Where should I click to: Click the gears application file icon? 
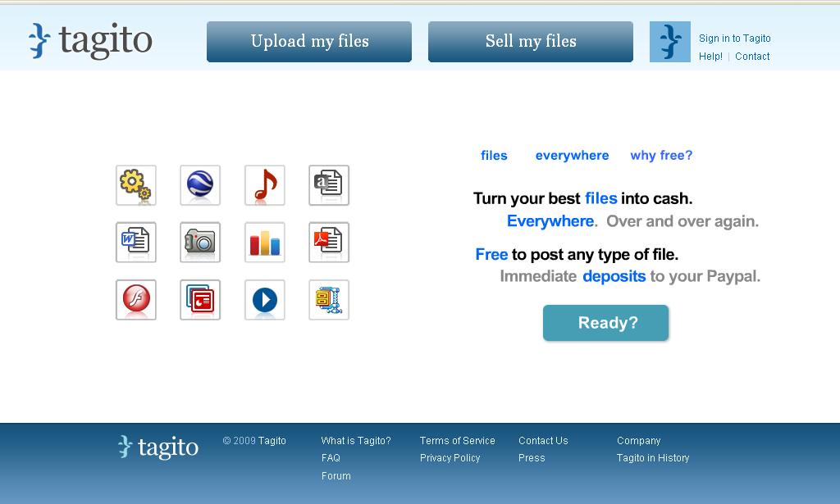pyautogui.click(x=136, y=185)
